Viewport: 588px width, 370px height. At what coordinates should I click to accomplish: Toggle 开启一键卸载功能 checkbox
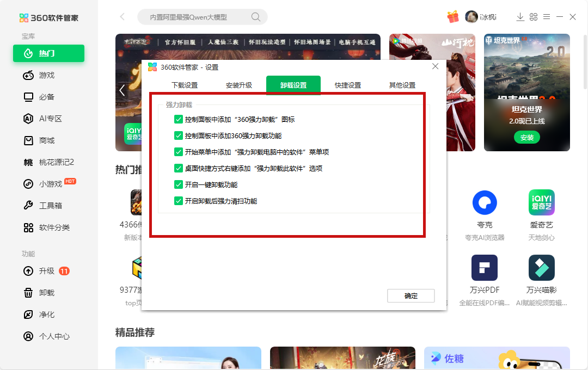(x=179, y=185)
